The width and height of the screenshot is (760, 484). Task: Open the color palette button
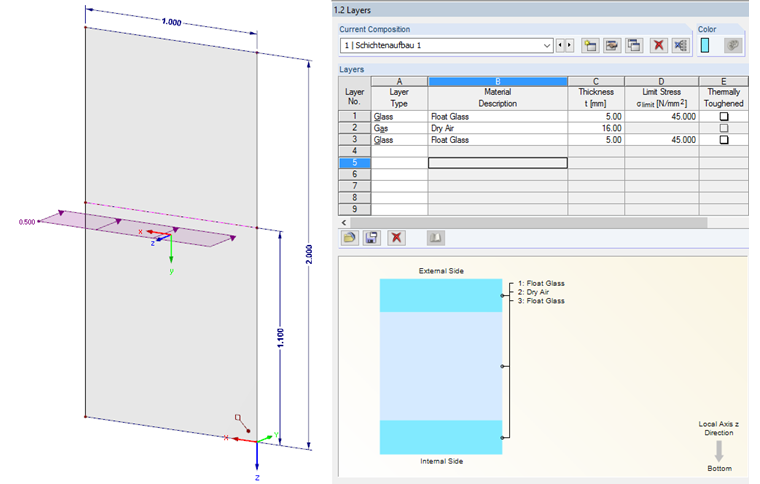point(733,46)
